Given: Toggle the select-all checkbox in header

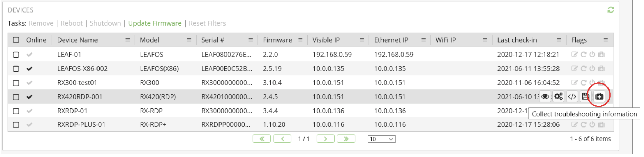Looking at the screenshot, I should tap(16, 40).
